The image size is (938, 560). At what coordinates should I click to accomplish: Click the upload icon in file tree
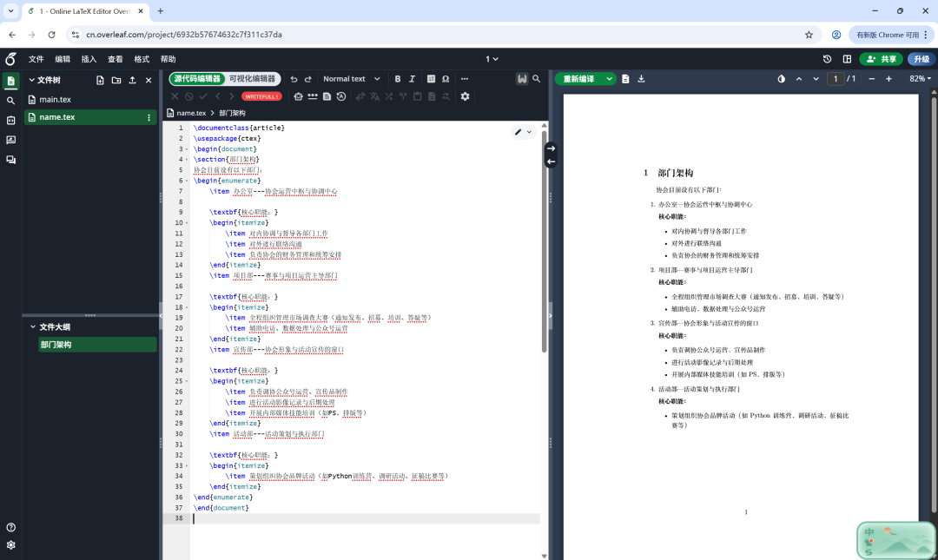pyautogui.click(x=132, y=80)
